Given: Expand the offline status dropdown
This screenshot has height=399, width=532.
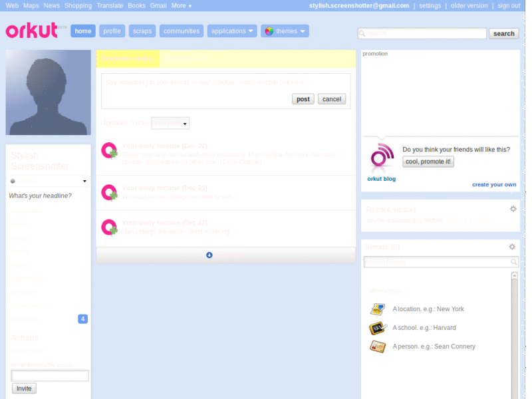Looking at the screenshot, I should [84, 181].
